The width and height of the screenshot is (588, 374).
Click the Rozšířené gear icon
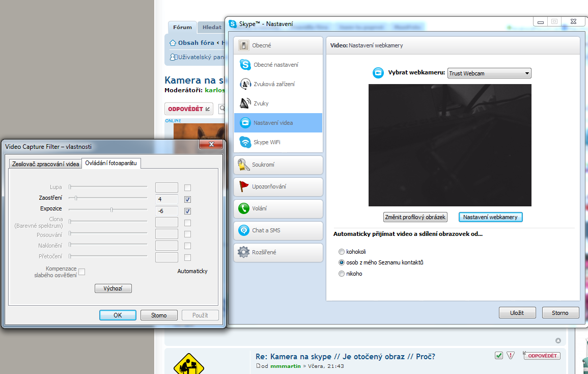[x=243, y=252]
